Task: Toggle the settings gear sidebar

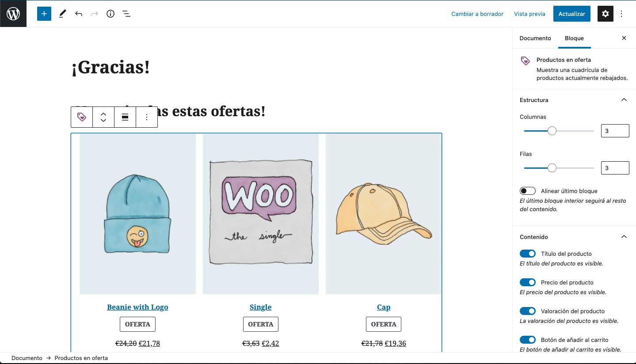Action: pos(606,14)
